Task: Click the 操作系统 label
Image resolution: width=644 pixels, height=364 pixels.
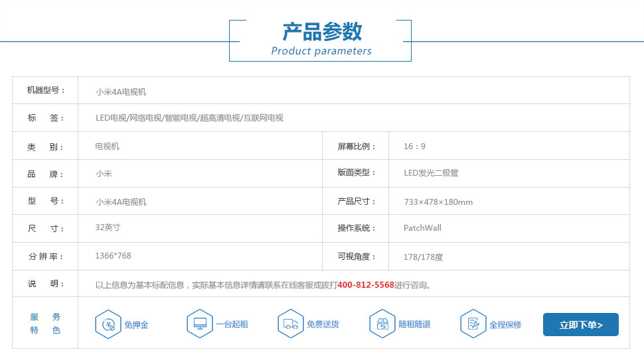Action: [x=356, y=228]
